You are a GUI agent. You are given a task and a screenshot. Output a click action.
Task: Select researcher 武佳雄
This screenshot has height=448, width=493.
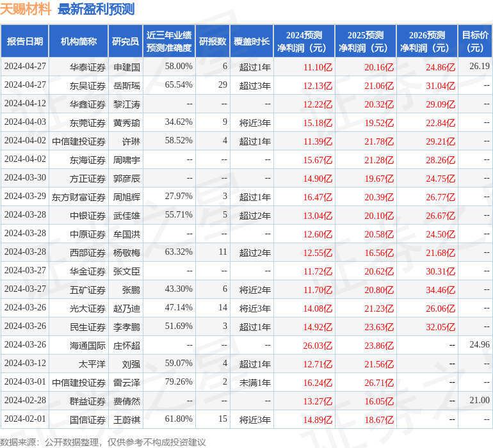(127, 216)
